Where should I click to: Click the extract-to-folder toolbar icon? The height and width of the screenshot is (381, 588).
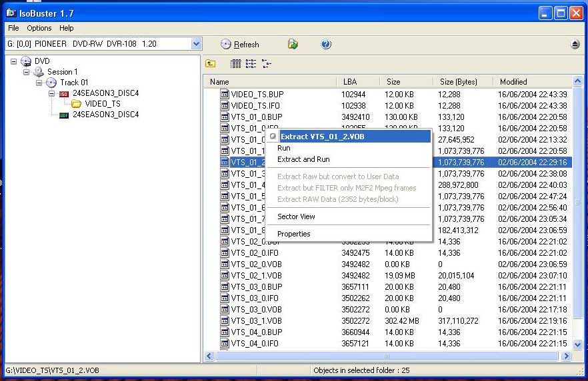pos(293,44)
